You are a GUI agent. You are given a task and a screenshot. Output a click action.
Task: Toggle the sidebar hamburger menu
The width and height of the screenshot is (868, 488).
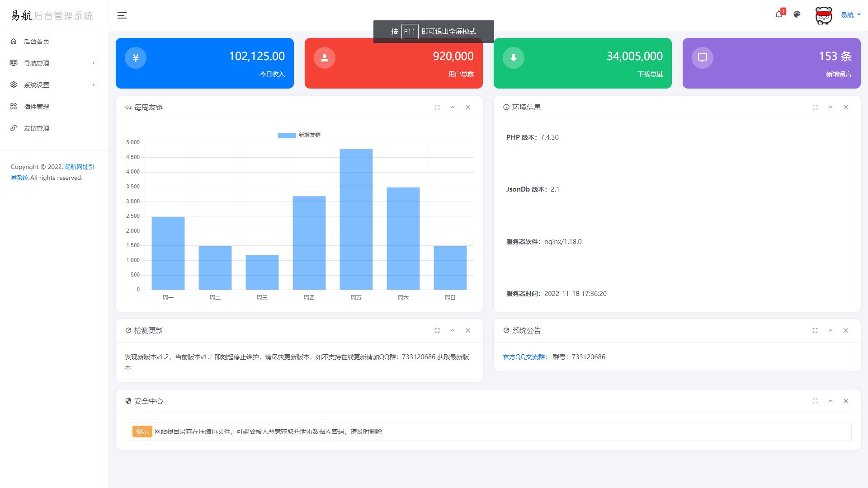point(122,15)
